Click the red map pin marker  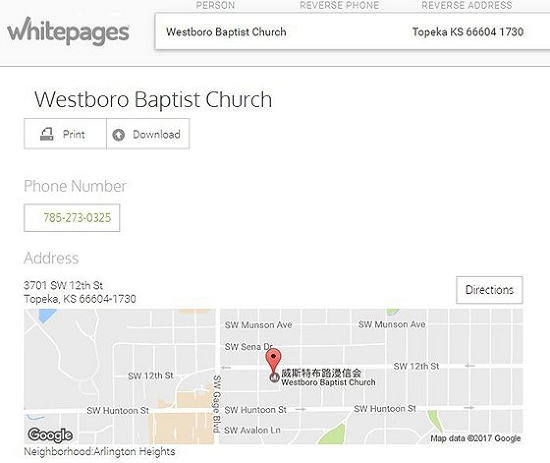pos(273,361)
